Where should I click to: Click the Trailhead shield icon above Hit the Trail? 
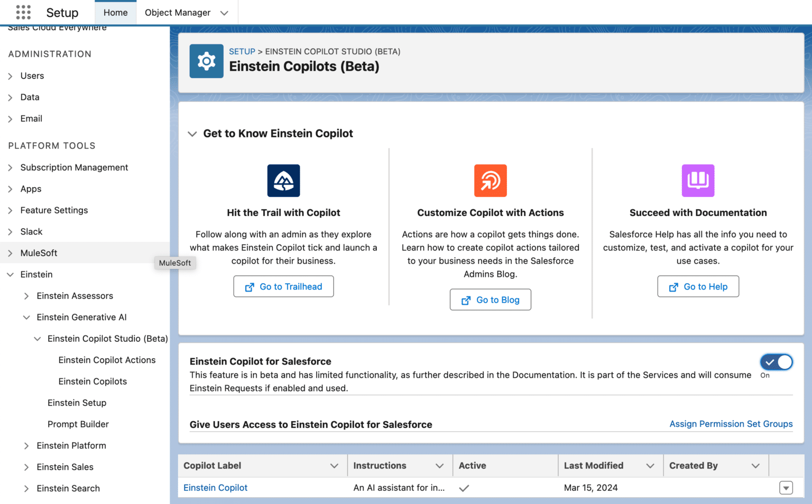coord(283,180)
